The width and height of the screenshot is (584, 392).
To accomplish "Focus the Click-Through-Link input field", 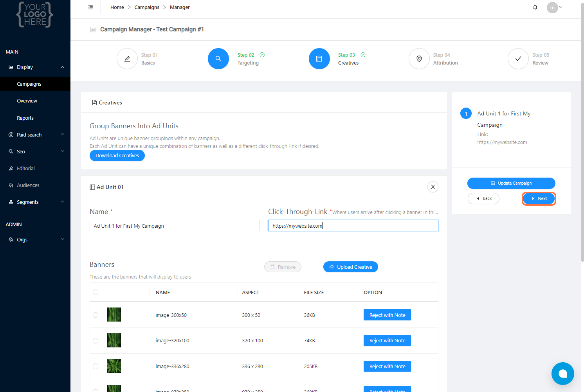I will coord(353,226).
